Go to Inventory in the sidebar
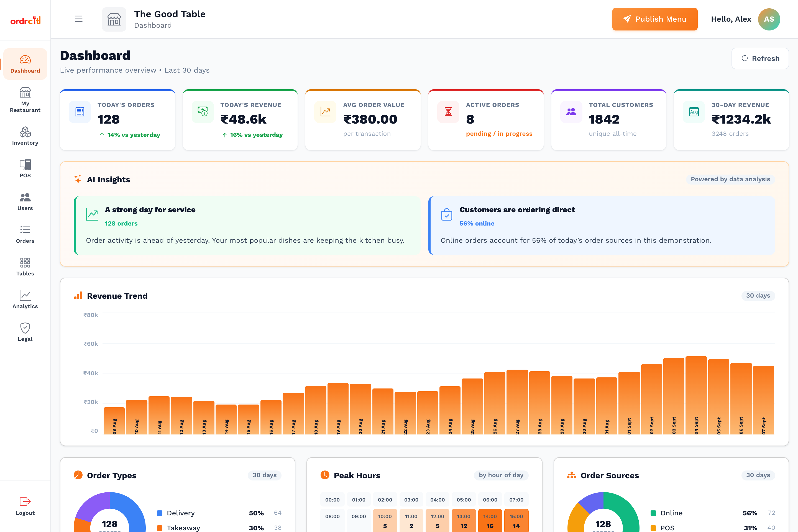The height and width of the screenshot is (532, 798). click(x=25, y=136)
